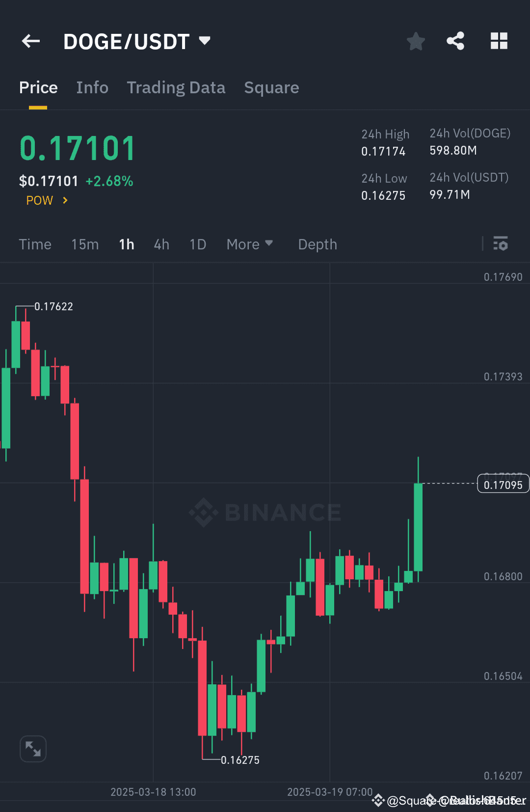Click the back arrow to exit the chart
This screenshot has width=530, height=812.
coord(31,41)
